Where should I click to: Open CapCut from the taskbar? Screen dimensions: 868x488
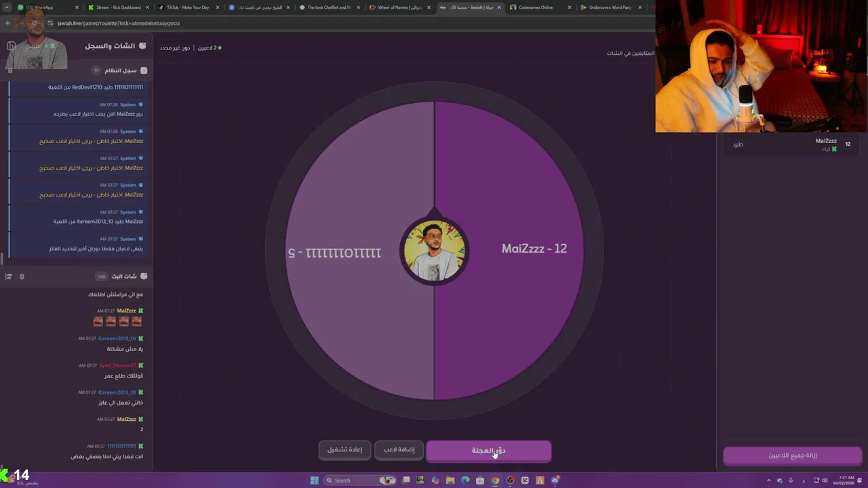(x=525, y=480)
